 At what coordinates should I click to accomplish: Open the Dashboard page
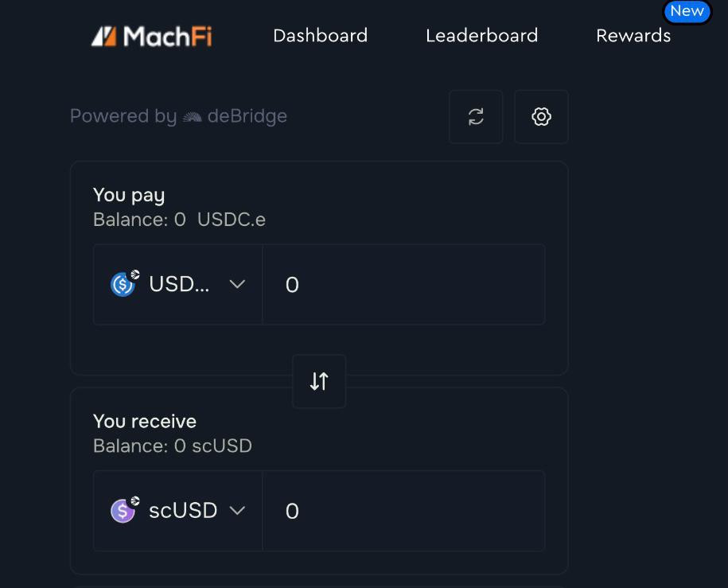pos(320,36)
